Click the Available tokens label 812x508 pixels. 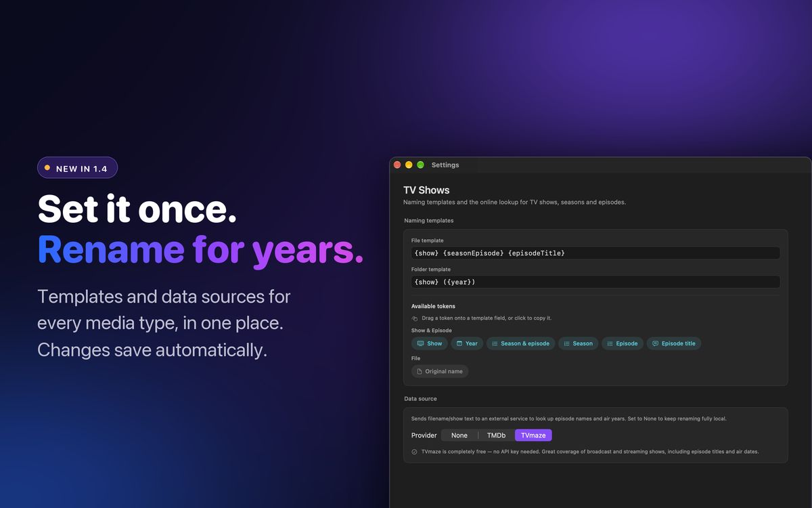click(433, 306)
